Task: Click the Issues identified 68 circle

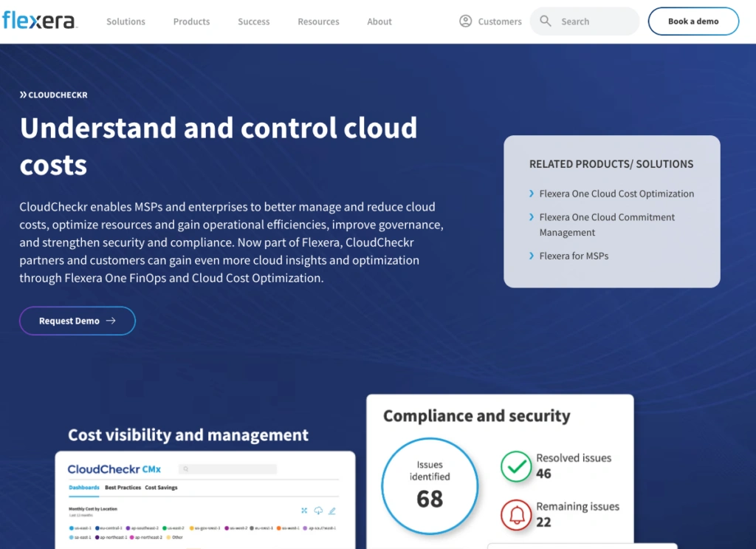Action: pyautogui.click(x=430, y=485)
